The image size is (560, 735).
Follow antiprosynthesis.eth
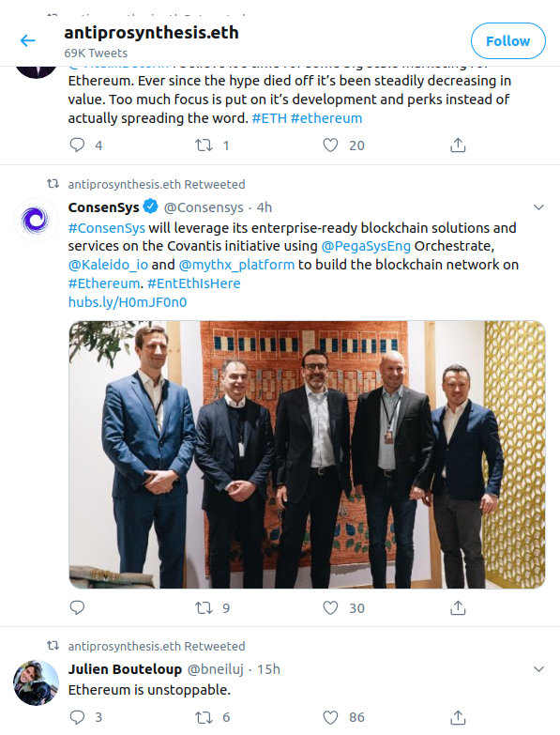coord(508,40)
